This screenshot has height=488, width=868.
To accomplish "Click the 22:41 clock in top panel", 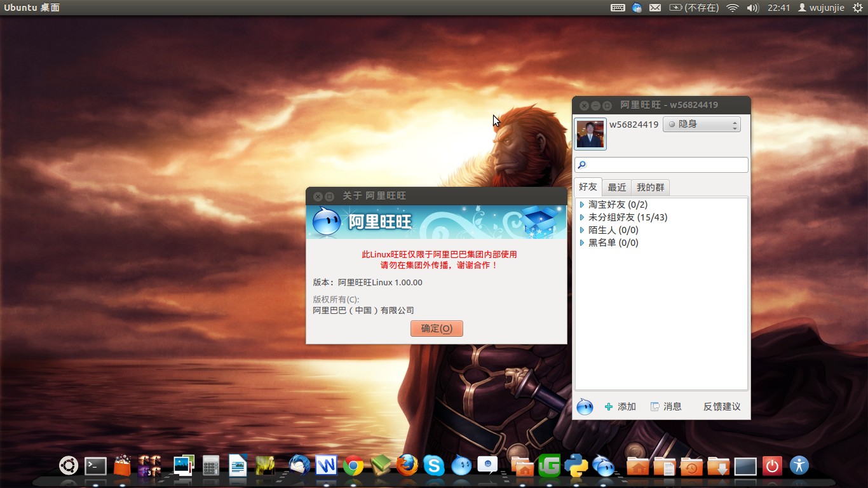I will [x=778, y=8].
